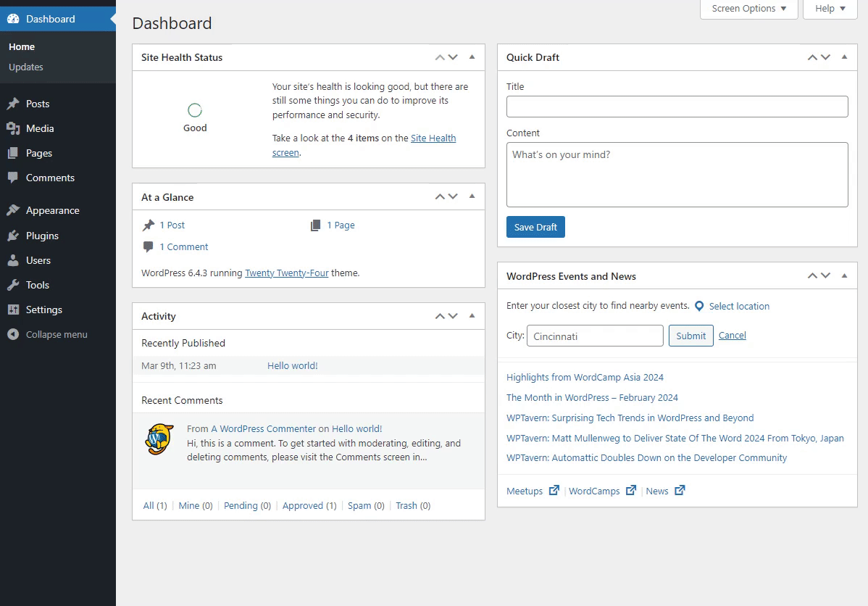Click the Select location link
Screen dimensions: 868x606
tap(739, 307)
